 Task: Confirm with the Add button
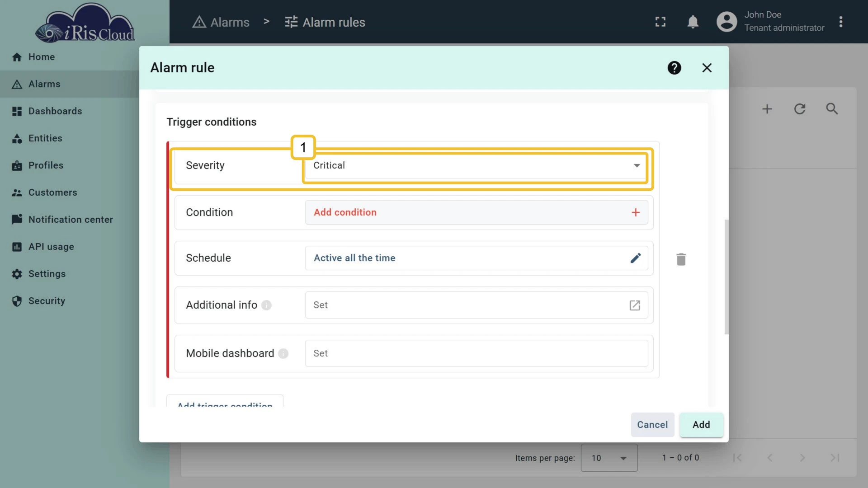point(701,425)
